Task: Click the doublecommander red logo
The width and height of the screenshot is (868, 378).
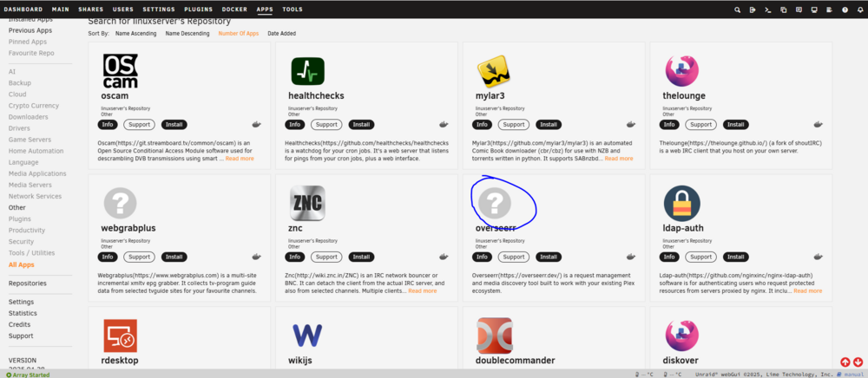Action: coord(495,336)
